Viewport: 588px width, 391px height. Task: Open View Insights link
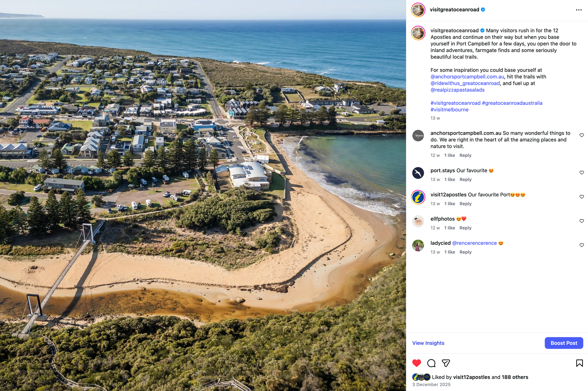click(x=428, y=343)
